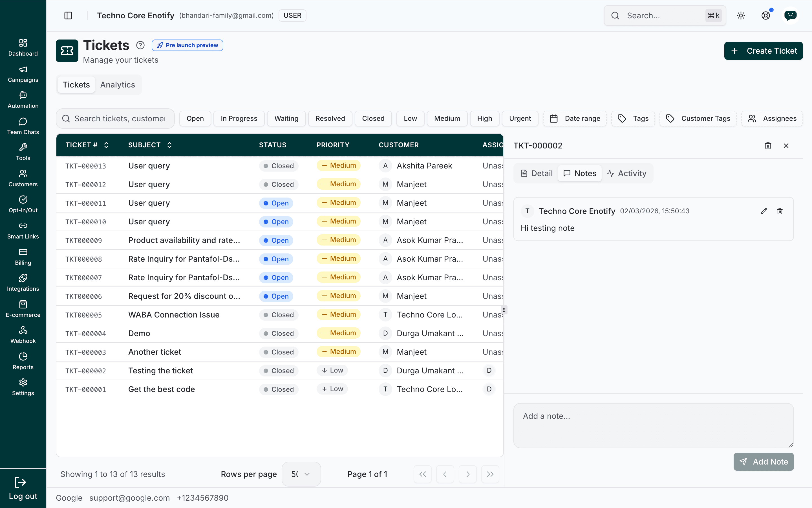Toggle the Low priority filter
The height and width of the screenshot is (508, 812).
(410, 119)
